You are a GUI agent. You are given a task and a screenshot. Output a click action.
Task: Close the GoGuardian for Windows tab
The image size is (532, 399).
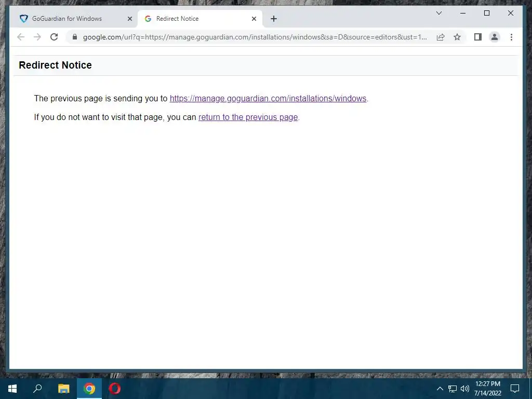click(x=129, y=19)
